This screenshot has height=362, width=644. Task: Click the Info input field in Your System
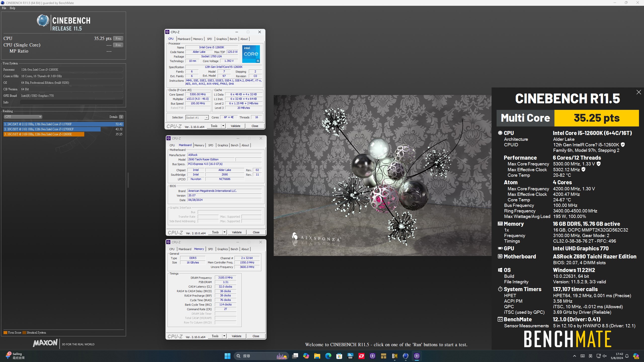click(x=72, y=102)
